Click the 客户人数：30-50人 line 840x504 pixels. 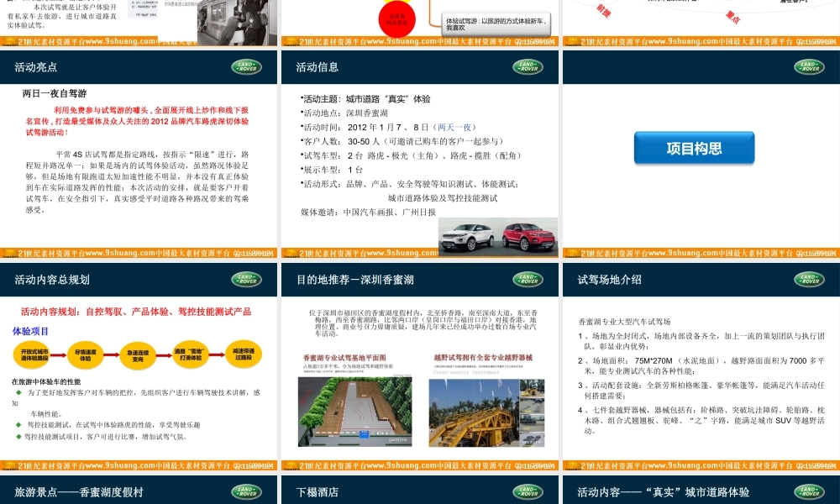click(x=402, y=141)
